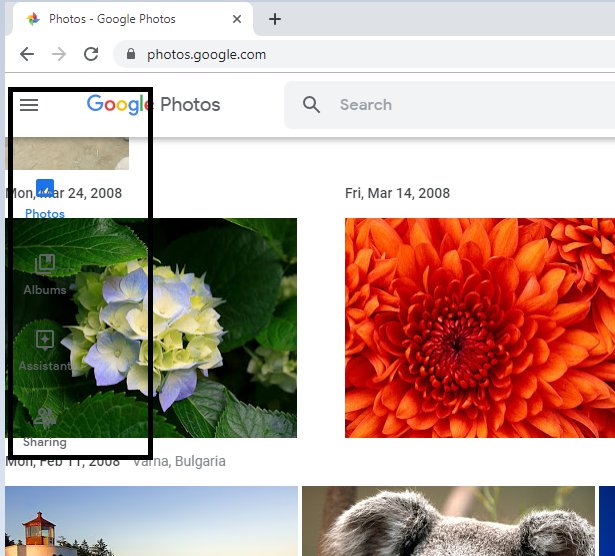Open the koala photo

pos(448,521)
